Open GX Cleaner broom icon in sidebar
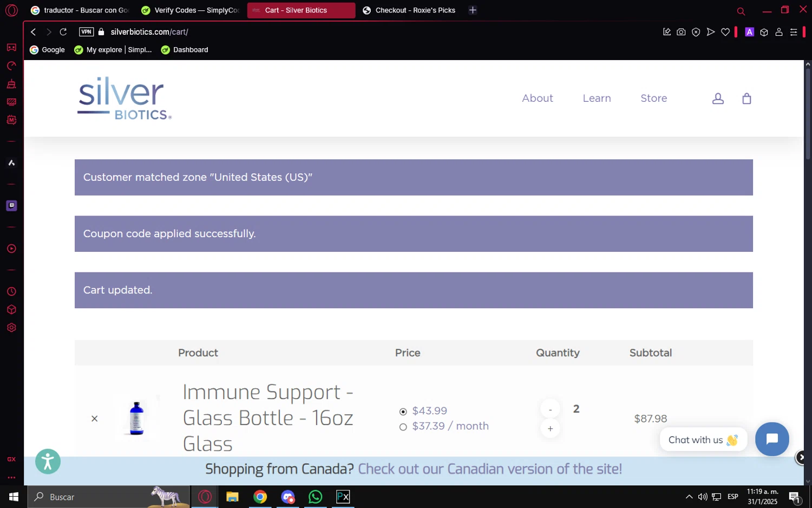 point(11,84)
